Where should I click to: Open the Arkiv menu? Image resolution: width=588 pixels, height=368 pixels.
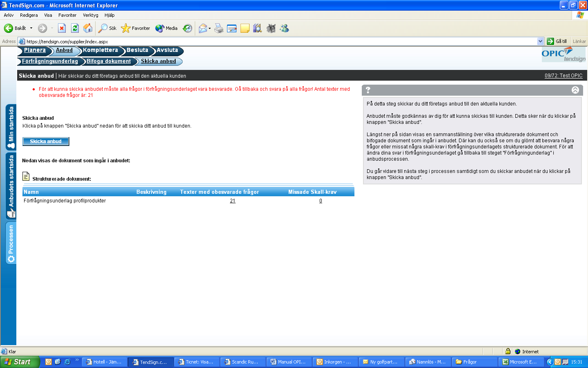click(9, 15)
